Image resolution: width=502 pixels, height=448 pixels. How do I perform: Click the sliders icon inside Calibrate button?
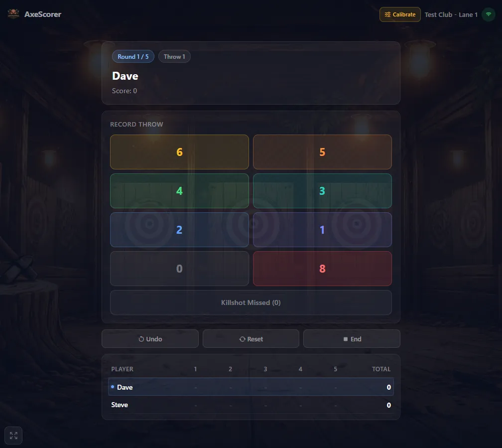click(x=388, y=14)
